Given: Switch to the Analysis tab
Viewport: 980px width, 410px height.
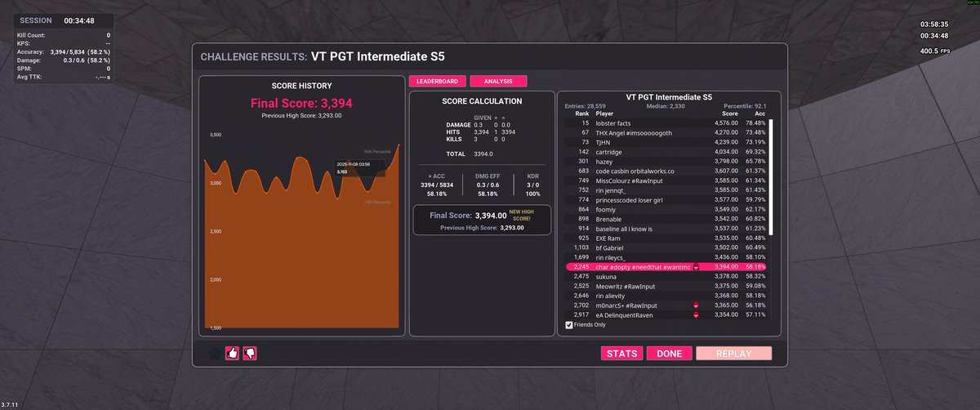Looking at the screenshot, I should click(x=498, y=82).
